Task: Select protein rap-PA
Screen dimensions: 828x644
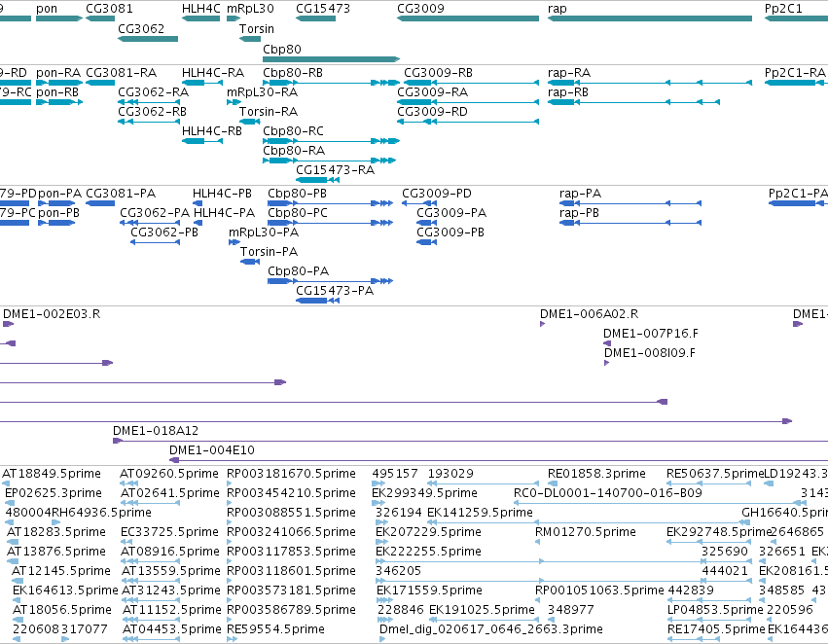Action: click(x=581, y=194)
